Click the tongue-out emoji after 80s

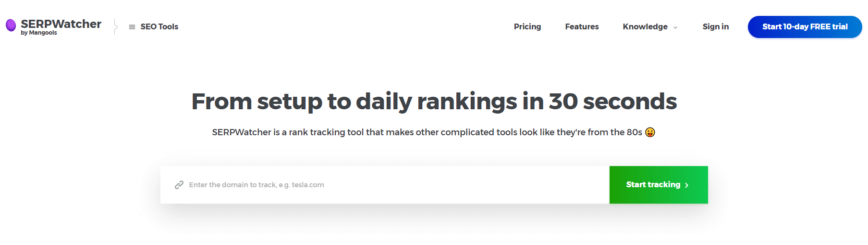pos(650,132)
